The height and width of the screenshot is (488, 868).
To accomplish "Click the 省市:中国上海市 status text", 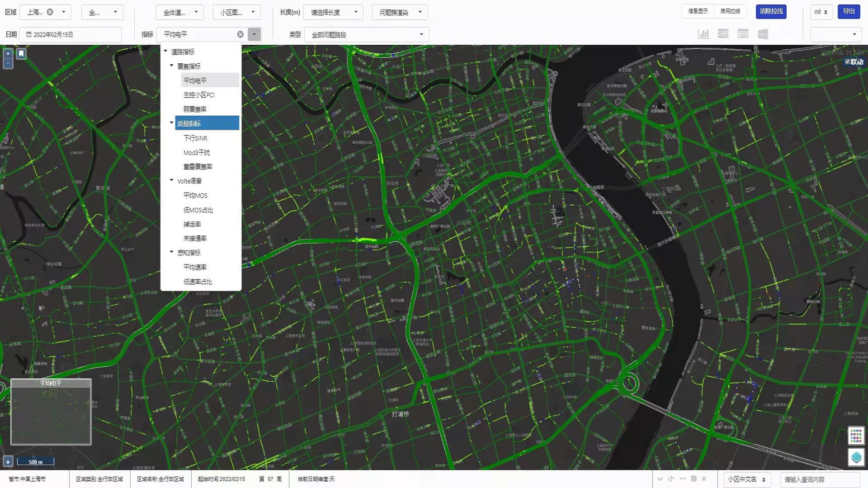I will click(x=27, y=479).
